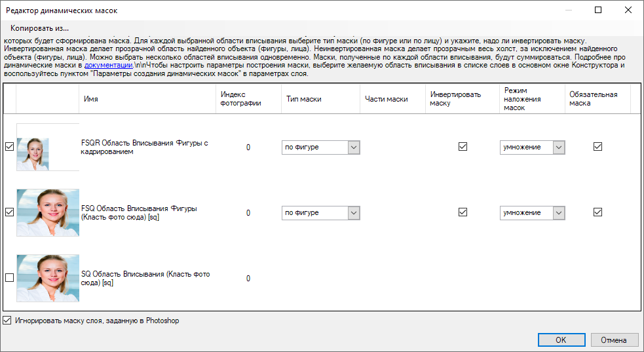Maximize the dynamic mask editor window
Viewport: 644px width, 352px height.
598,10
